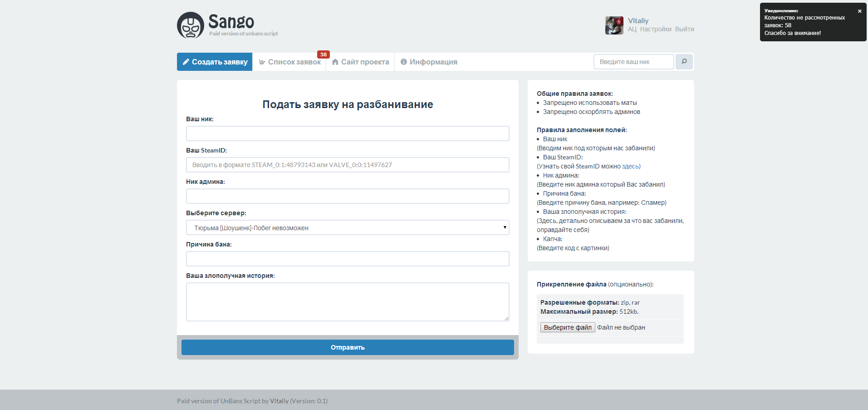Click the Выйти logout link

pyautogui.click(x=685, y=29)
